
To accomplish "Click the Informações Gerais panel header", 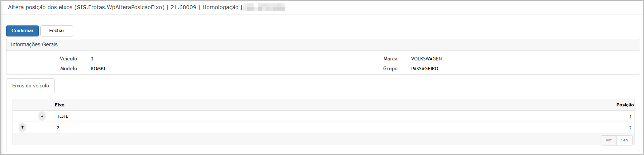I will point(323,44).
